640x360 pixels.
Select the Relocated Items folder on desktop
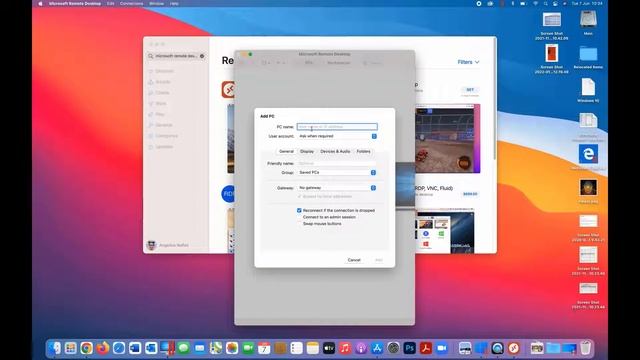click(588, 54)
